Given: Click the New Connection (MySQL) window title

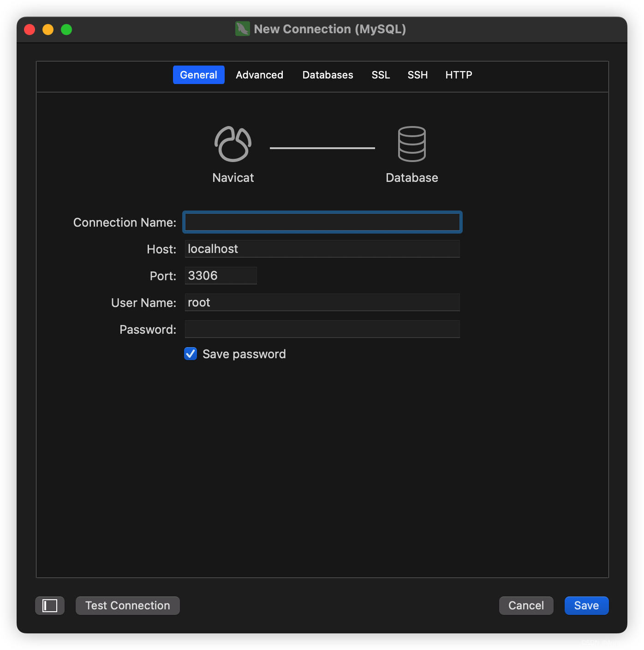Looking at the screenshot, I should coord(330,29).
